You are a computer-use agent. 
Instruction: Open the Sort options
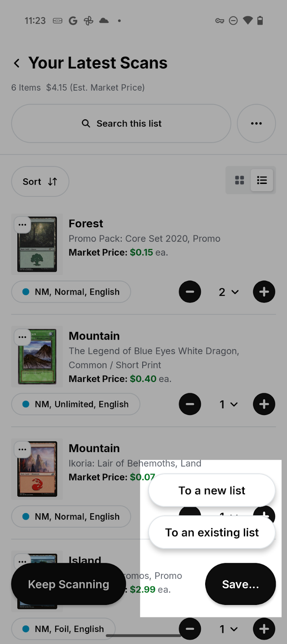40,182
